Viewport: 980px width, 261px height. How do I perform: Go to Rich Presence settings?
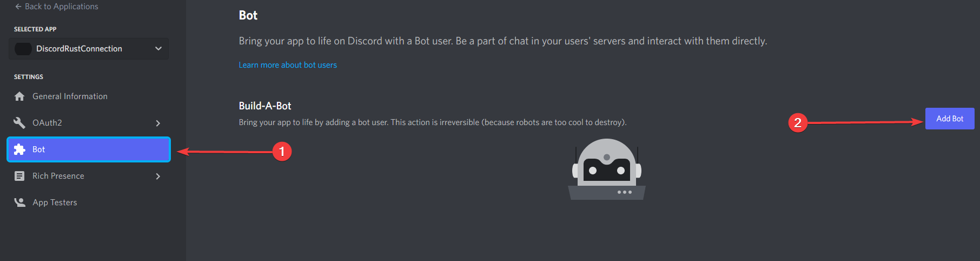click(x=89, y=176)
